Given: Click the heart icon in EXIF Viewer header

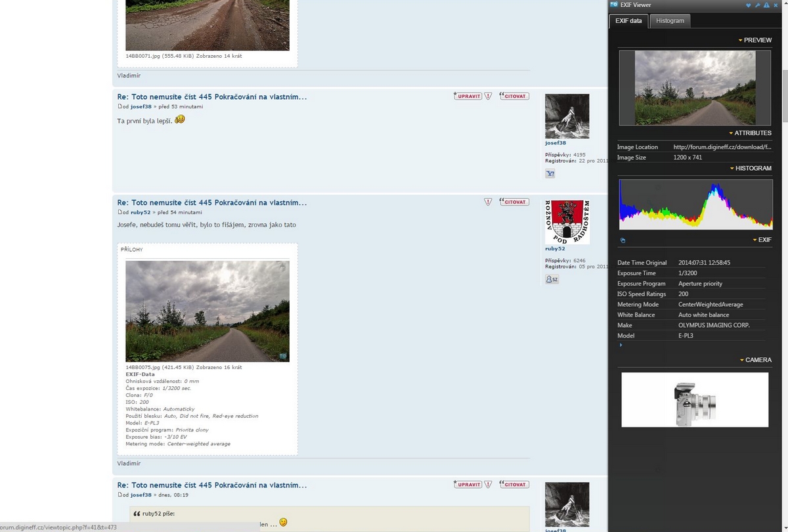Looking at the screenshot, I should 748,5.
